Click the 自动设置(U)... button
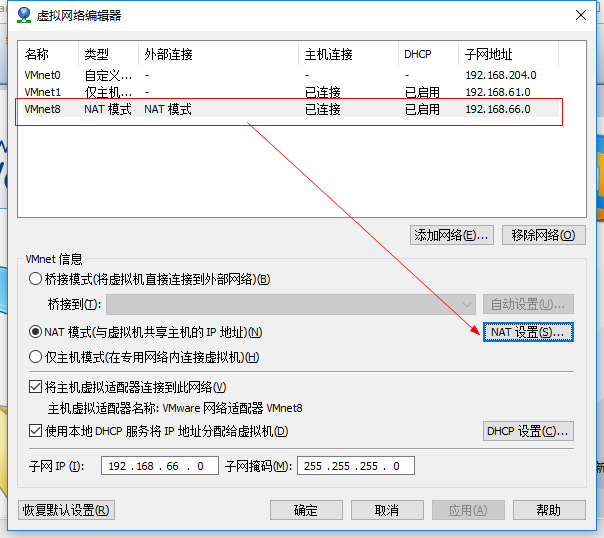This screenshot has width=604, height=538. [528, 305]
